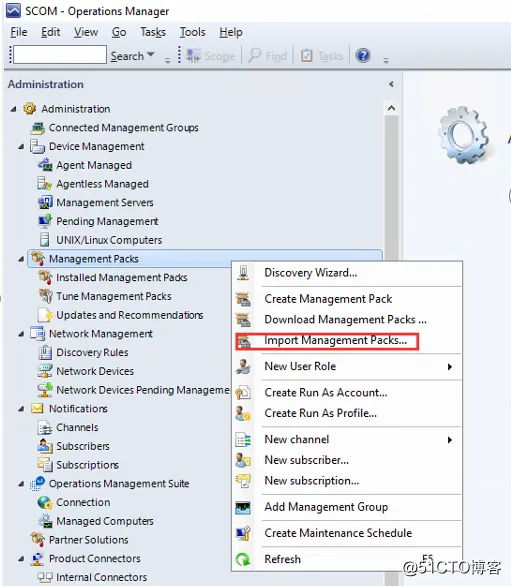
Task: Click the Subscriptions icon in tree
Action: (45, 465)
